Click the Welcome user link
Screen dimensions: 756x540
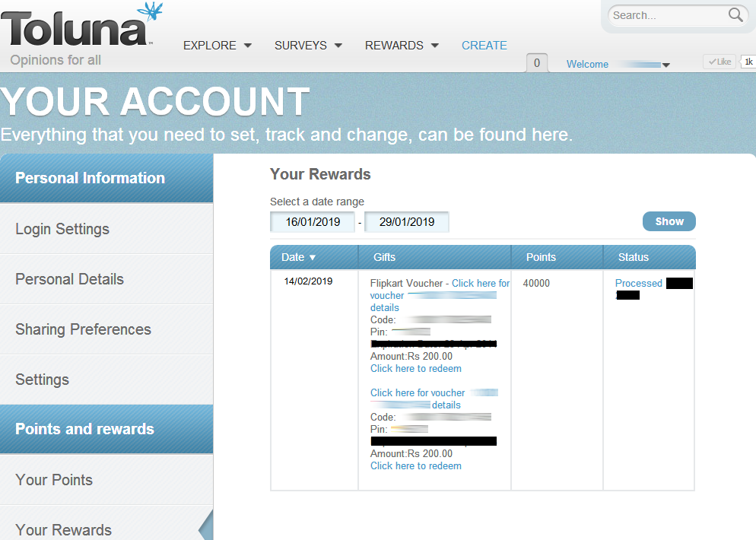tap(587, 64)
